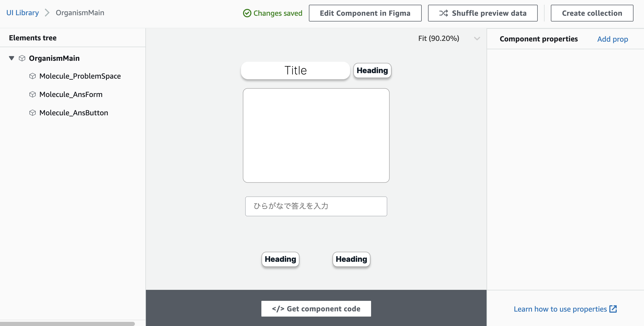
Task: Click the cube icon beside Molecule_AnsButton
Action: pyautogui.click(x=33, y=113)
